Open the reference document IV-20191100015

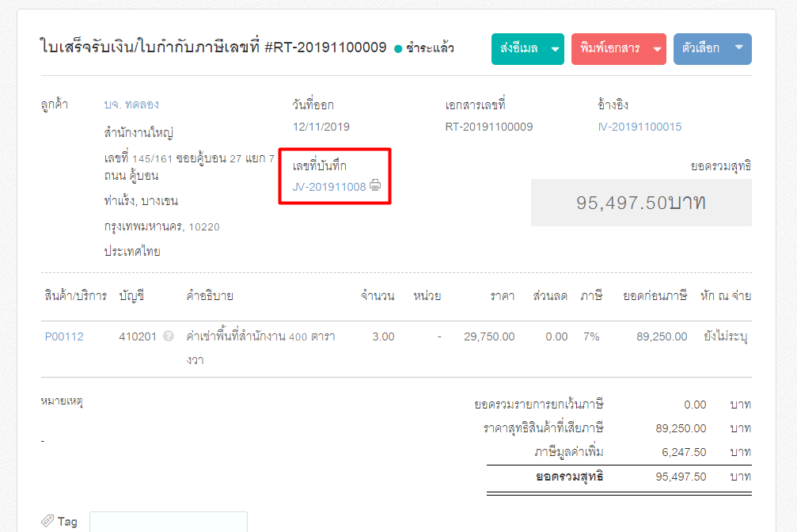[x=641, y=126]
